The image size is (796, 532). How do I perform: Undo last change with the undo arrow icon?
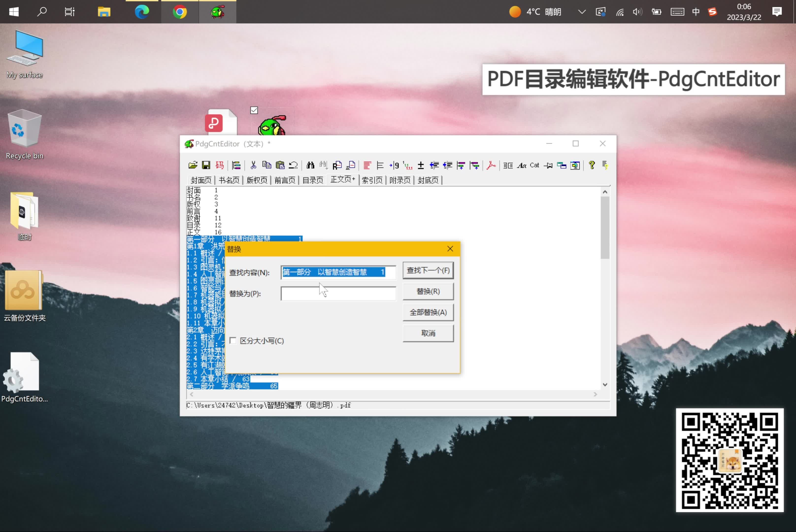(294, 165)
